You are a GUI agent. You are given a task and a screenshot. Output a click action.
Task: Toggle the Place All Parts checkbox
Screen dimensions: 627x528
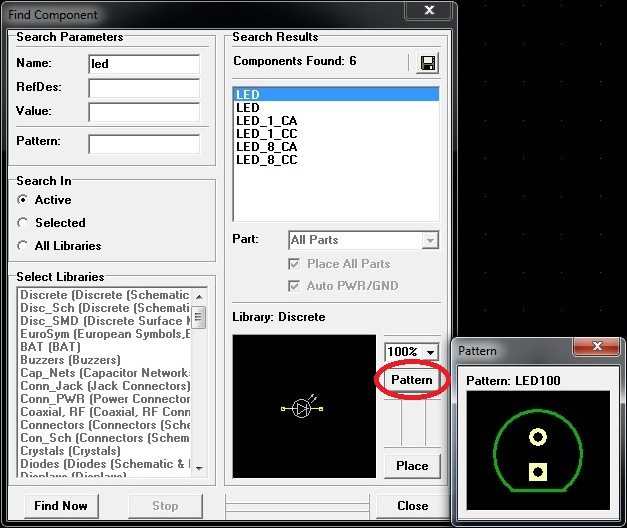click(294, 264)
